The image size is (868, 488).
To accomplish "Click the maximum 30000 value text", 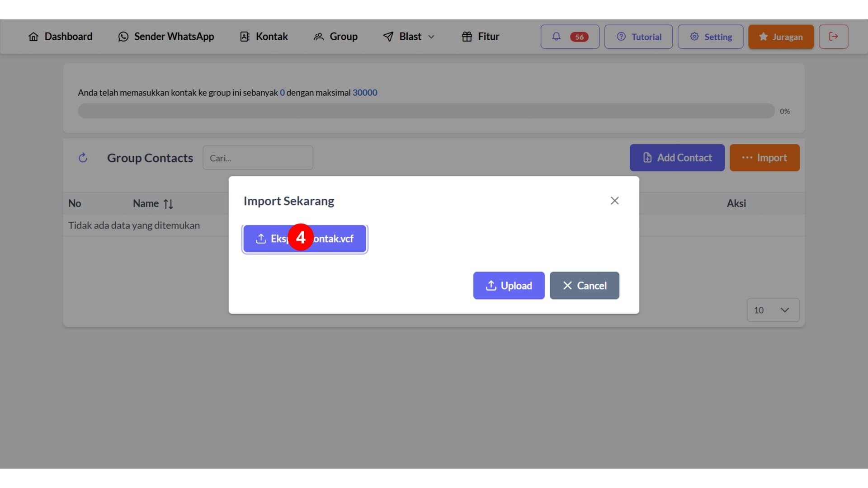I will coord(365,93).
